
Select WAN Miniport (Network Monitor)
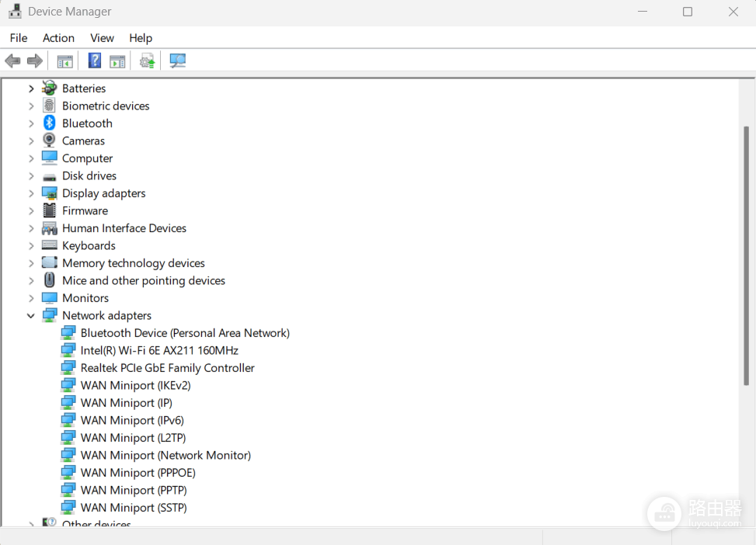[x=165, y=456]
